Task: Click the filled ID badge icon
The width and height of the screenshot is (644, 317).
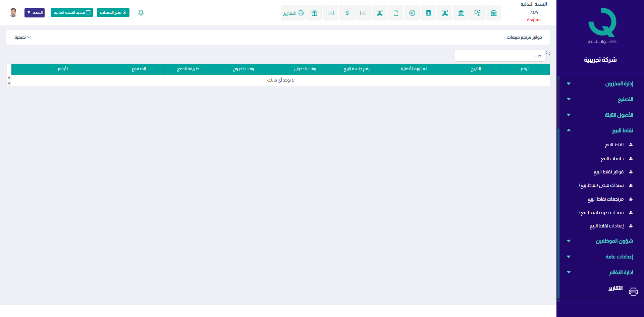Action: (428, 13)
